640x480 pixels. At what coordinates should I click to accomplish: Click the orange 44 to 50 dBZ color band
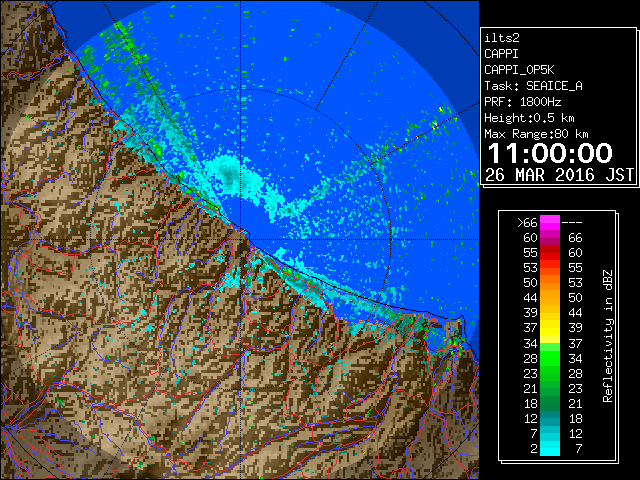point(550,298)
